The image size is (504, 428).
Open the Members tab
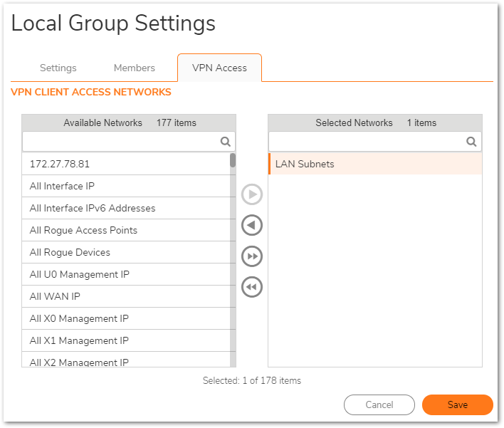(135, 68)
